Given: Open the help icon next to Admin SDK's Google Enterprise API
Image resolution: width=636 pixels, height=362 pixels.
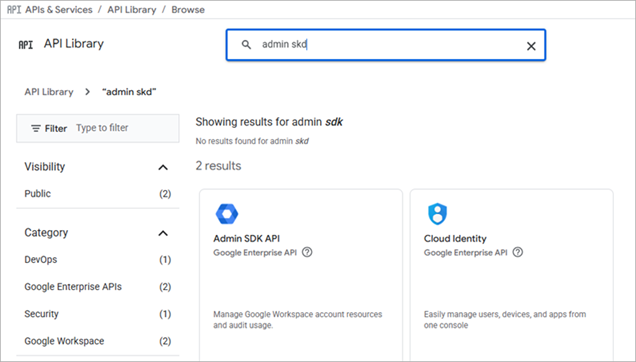Looking at the screenshot, I should click(x=307, y=252).
